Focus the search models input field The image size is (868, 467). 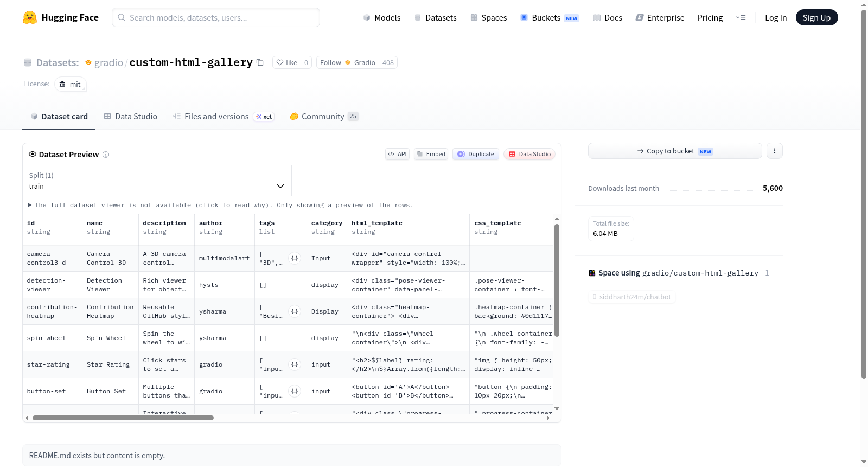(x=216, y=17)
